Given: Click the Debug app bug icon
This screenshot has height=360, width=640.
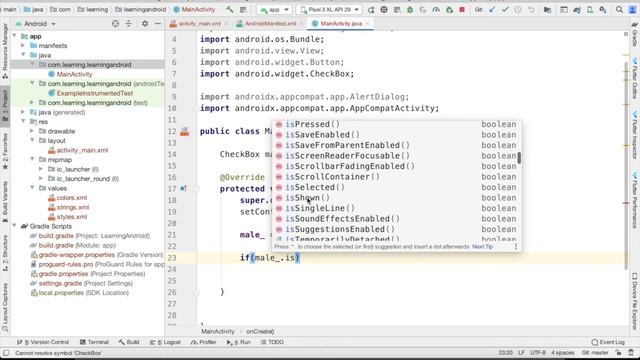Looking at the screenshot, I should click(410, 9).
